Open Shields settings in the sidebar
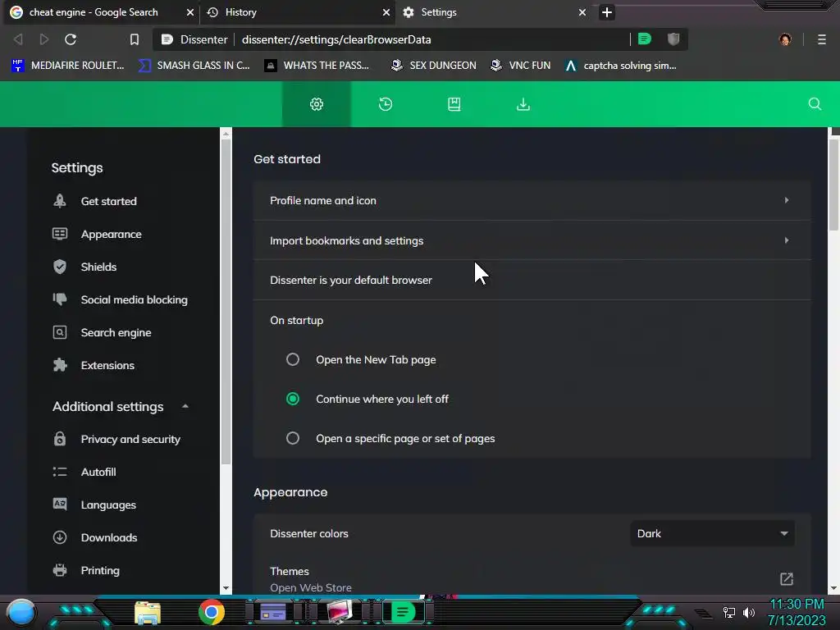 click(x=98, y=267)
